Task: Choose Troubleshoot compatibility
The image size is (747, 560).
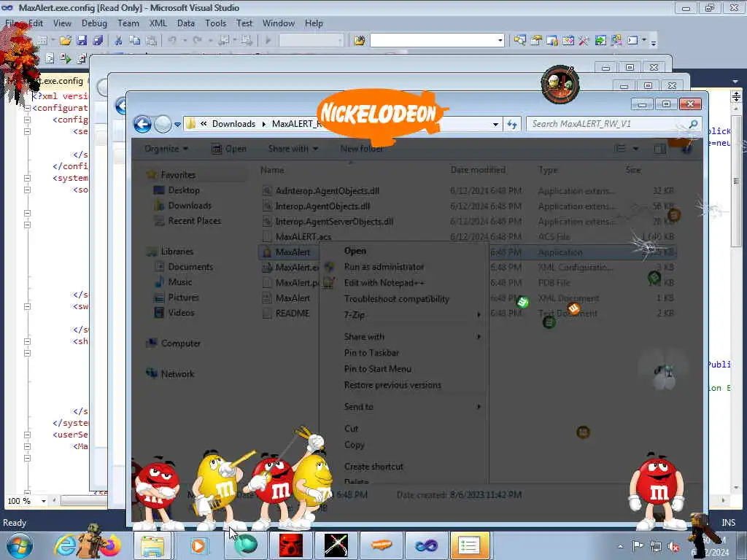Action: point(396,299)
